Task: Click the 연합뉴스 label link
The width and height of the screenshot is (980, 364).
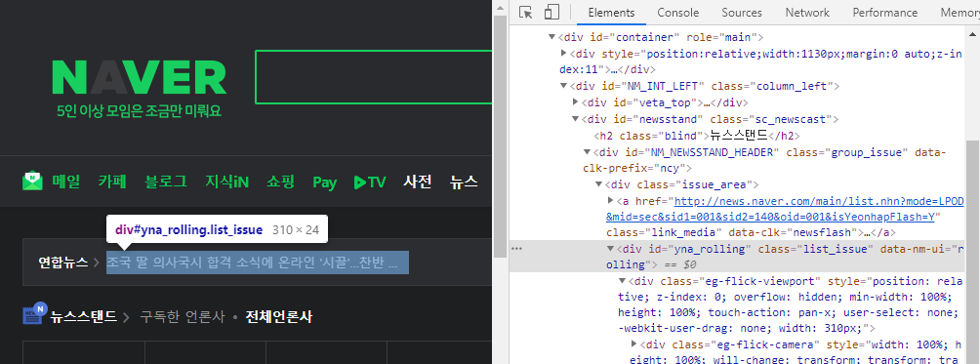Action: tap(63, 263)
